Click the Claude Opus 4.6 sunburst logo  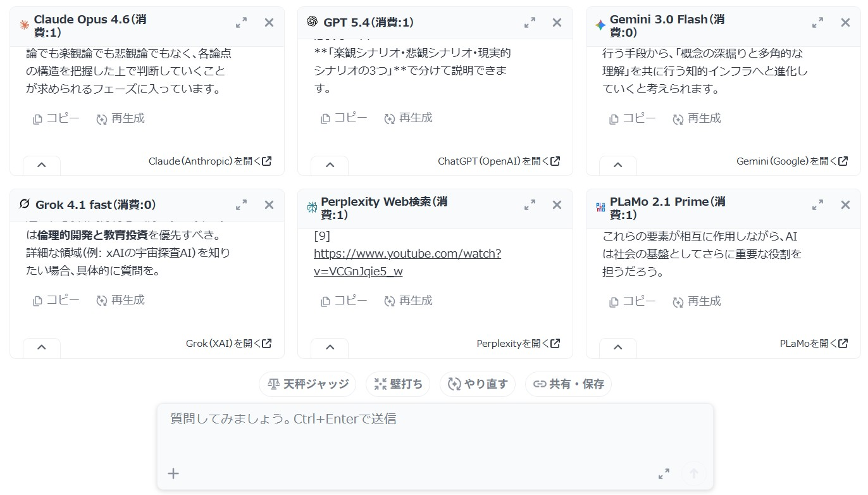point(25,25)
